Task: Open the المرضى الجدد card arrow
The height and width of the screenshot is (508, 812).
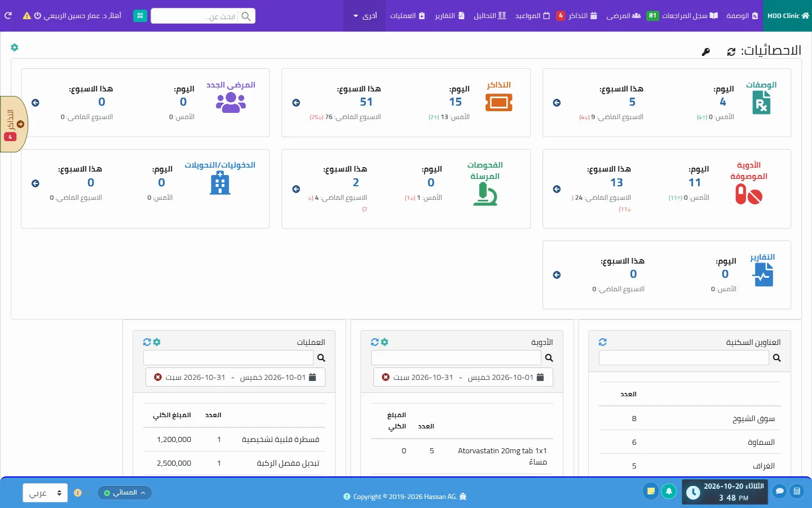Action: click(36, 103)
